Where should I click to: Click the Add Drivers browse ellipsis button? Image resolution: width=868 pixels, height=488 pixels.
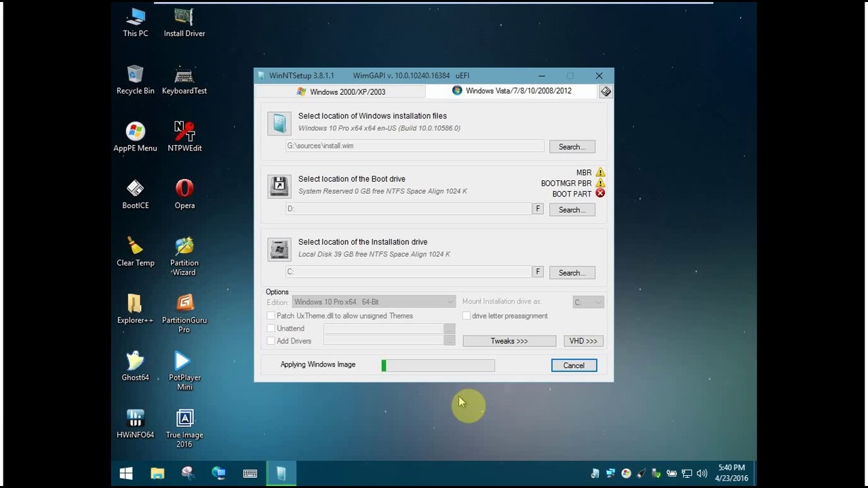tap(450, 341)
